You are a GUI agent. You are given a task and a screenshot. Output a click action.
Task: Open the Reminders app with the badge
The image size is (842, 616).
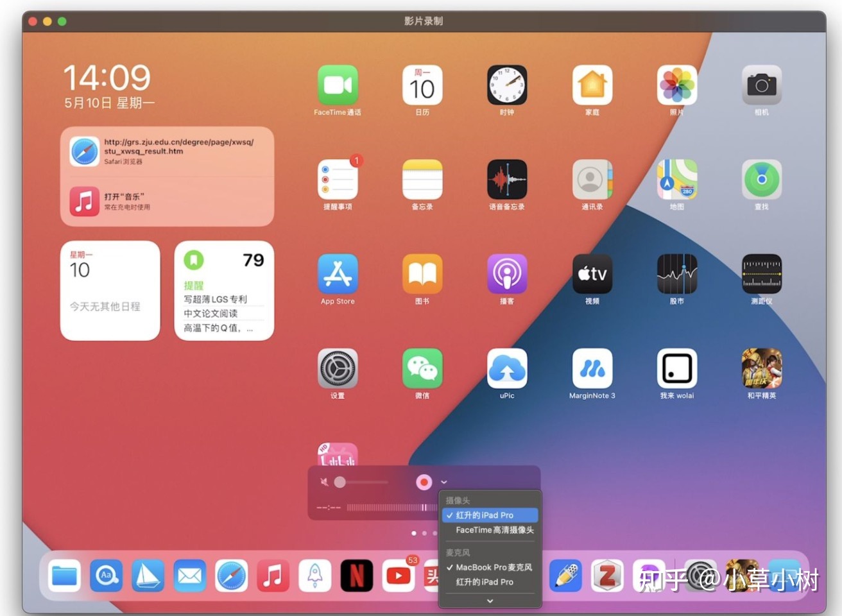[x=338, y=180]
